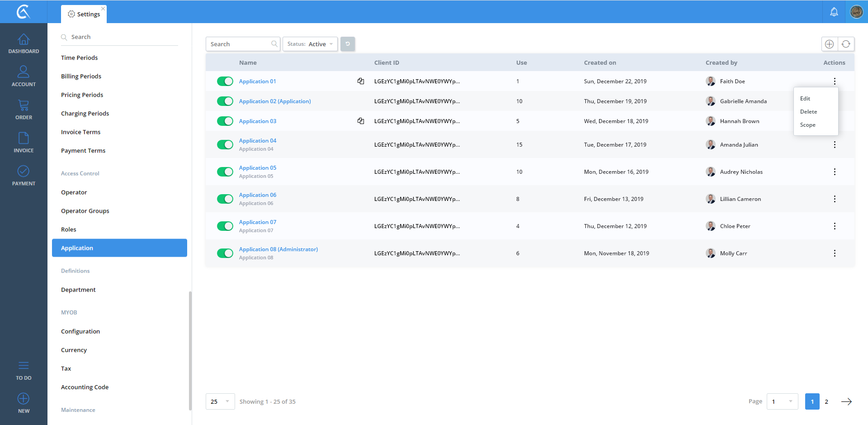The height and width of the screenshot is (425, 868).
Task: Select Scope in the actions menu
Action: [x=807, y=125]
